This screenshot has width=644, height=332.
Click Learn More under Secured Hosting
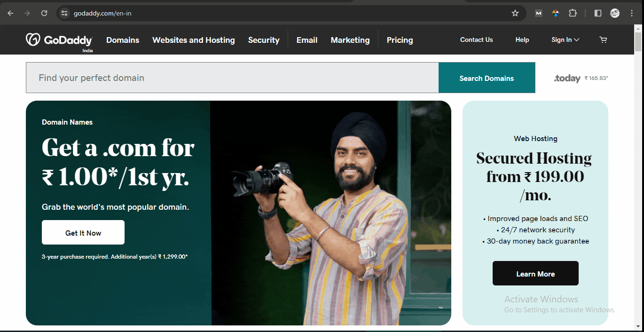535,273
